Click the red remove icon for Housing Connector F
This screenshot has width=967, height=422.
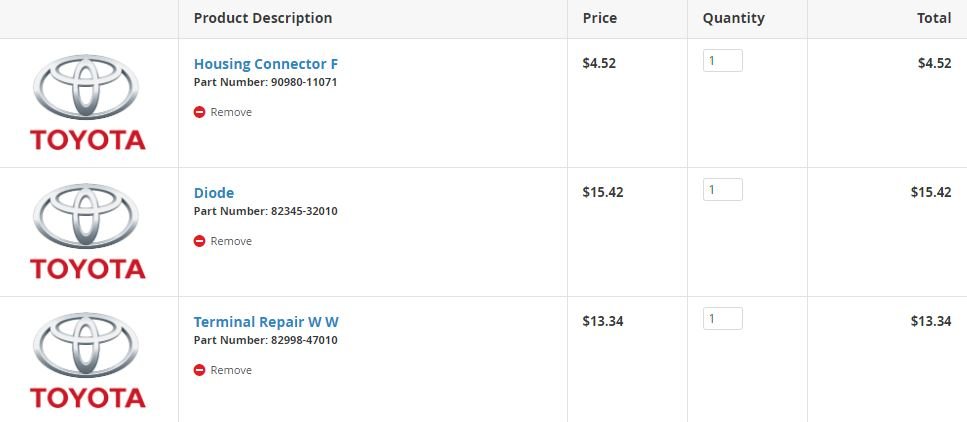199,112
